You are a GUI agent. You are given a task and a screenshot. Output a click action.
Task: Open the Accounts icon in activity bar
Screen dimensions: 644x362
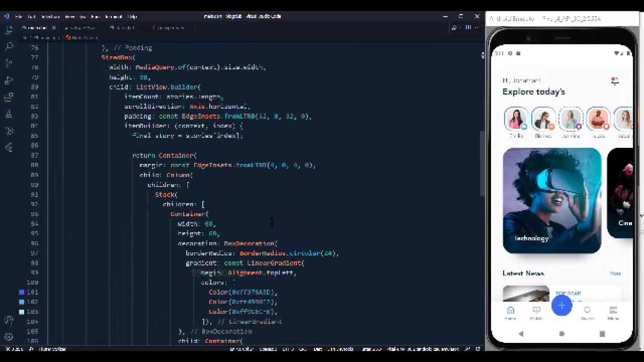click(x=9, y=320)
